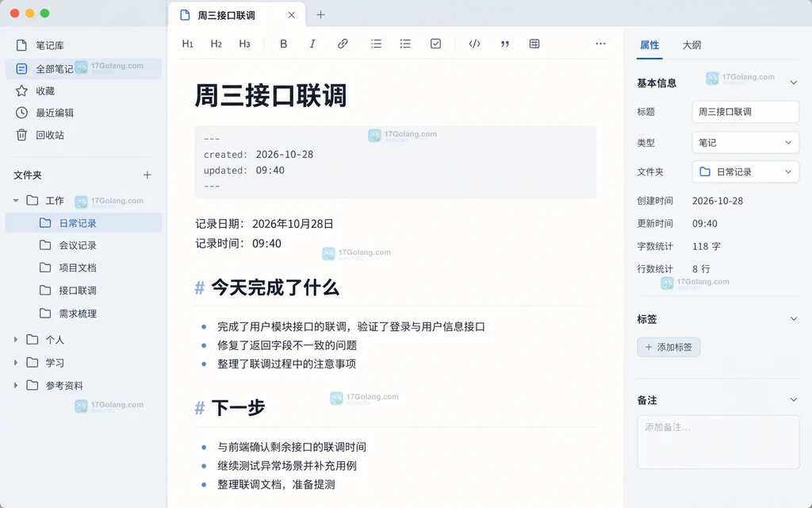Open a new tab with plus button

point(320,15)
